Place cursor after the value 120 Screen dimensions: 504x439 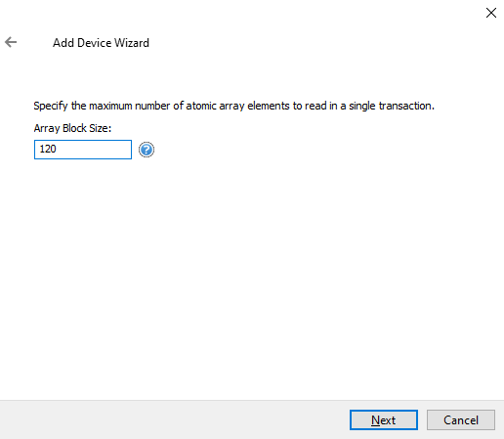click(58, 150)
